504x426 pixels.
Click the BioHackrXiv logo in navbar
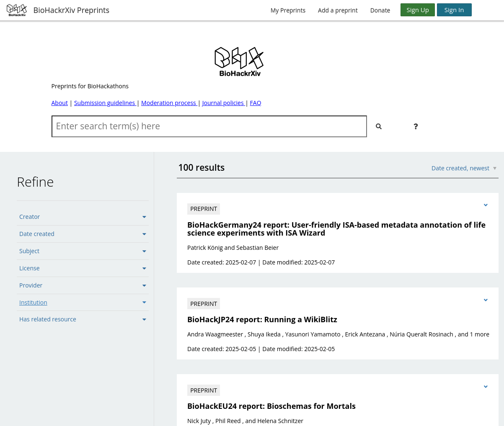(17, 10)
